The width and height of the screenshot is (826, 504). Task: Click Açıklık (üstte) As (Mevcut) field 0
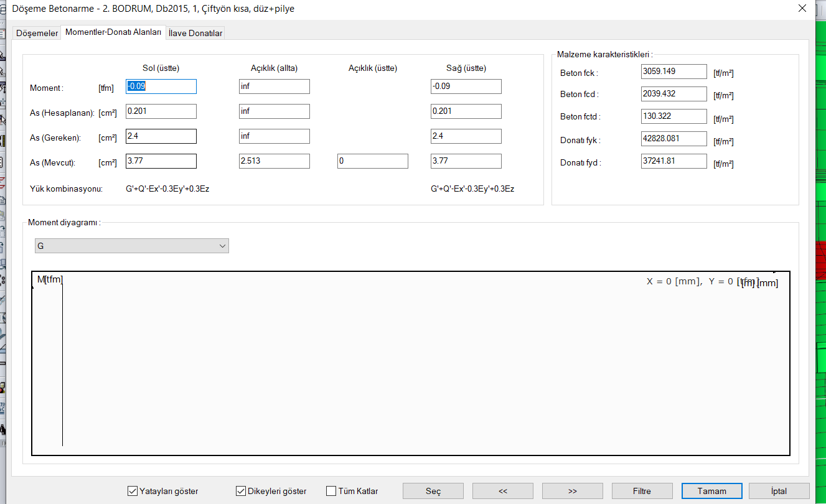pos(373,161)
